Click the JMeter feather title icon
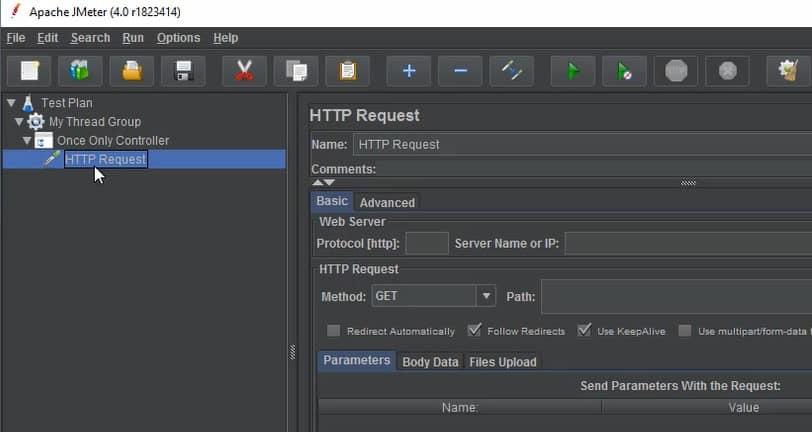 16,11
